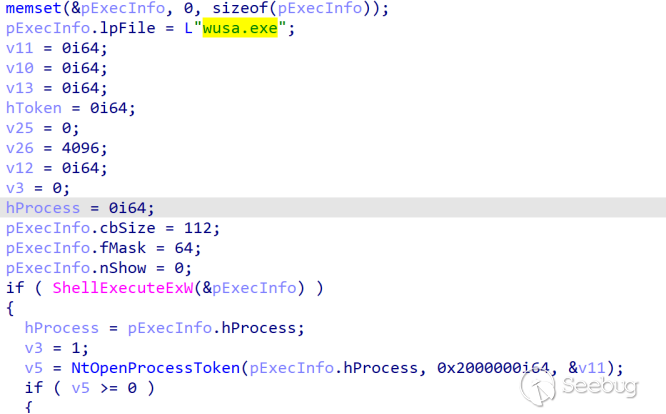Click the 0x2000000i64 access mask constant
The width and height of the screenshot is (666, 414).
[493, 368]
